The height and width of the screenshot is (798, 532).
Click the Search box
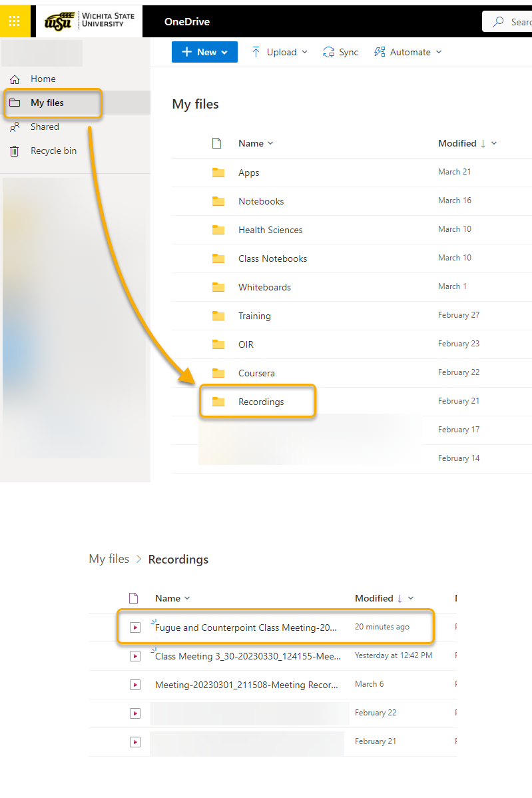click(507, 21)
